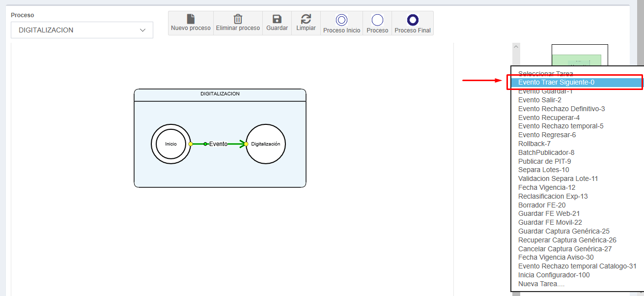Select Inicia Configurador-100 option
The width and height of the screenshot is (644, 296).
pyautogui.click(x=554, y=275)
